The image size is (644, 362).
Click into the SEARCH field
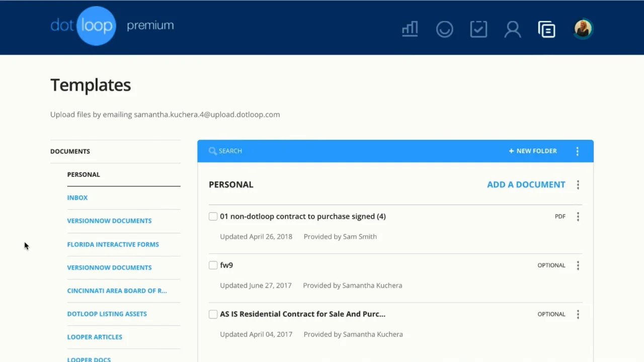click(x=352, y=151)
